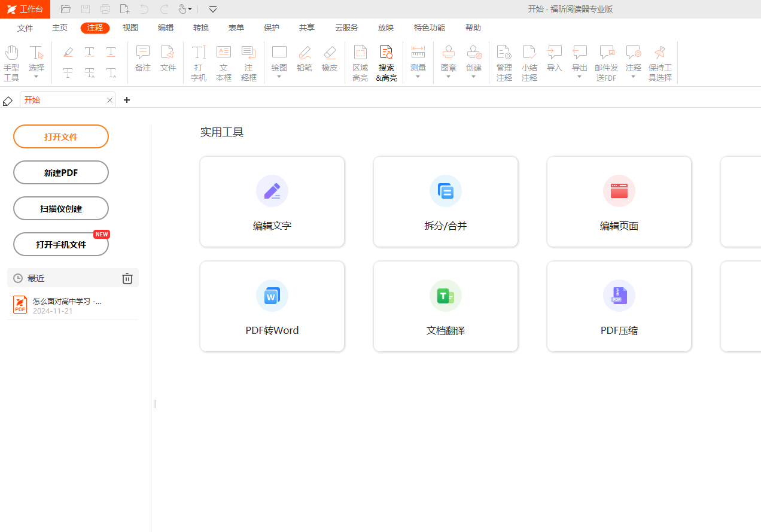
Task: Select the 手型工具 hand tool
Action: pos(11,63)
